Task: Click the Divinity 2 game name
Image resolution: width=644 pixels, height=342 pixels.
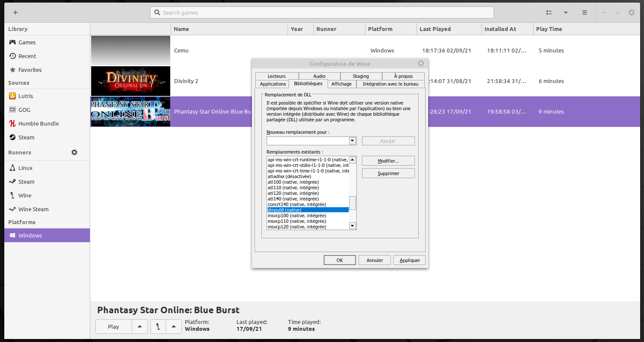Action: [x=186, y=81]
